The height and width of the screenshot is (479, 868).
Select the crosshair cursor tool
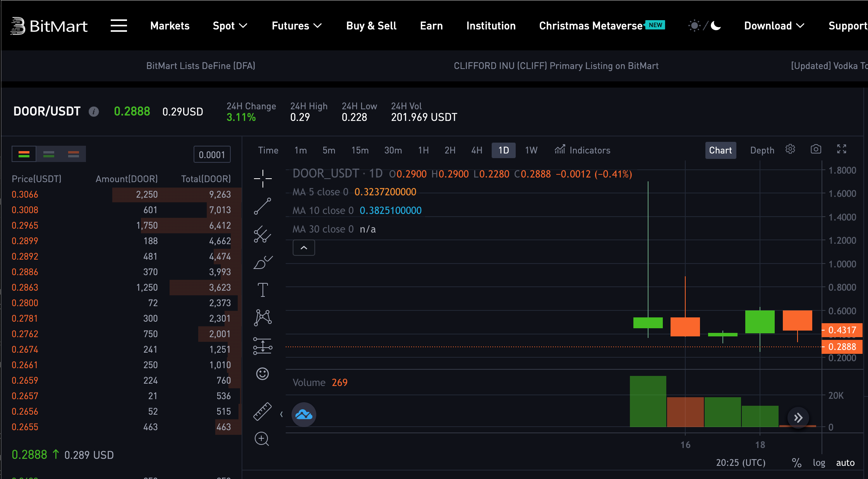tap(263, 179)
